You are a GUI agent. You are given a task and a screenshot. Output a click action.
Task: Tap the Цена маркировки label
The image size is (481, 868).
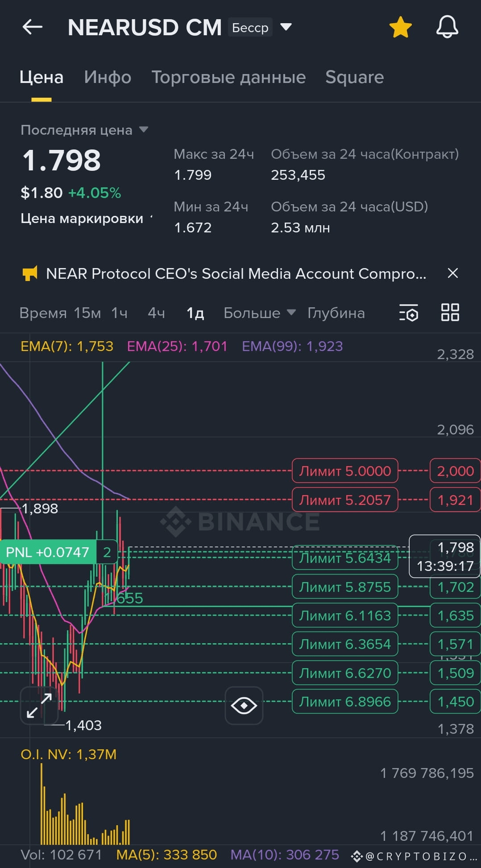[82, 219]
